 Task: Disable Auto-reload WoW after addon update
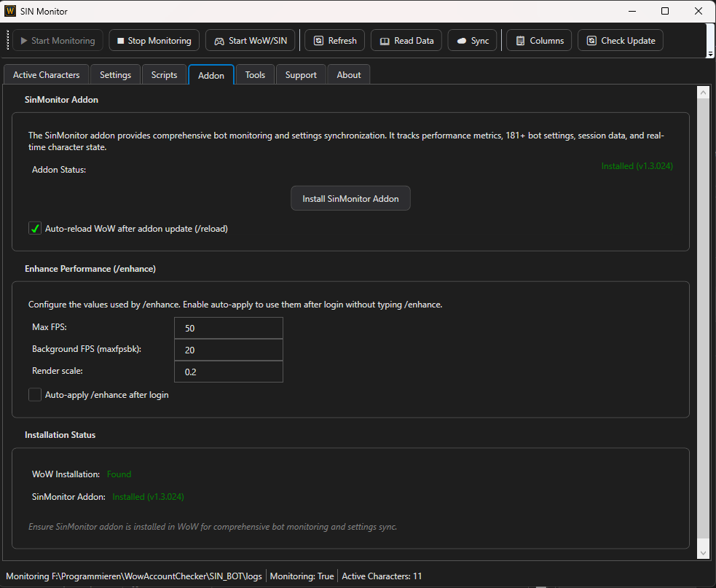click(x=34, y=228)
